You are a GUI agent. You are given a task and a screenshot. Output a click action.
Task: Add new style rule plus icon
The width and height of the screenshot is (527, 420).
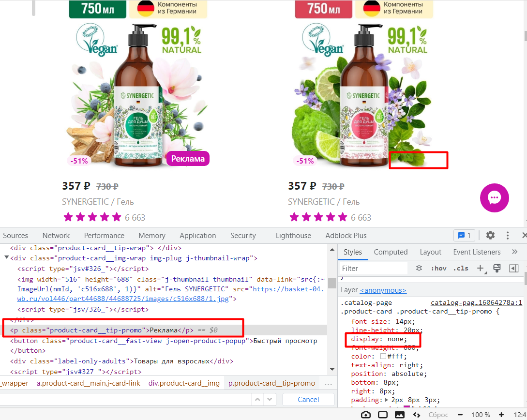click(x=480, y=268)
